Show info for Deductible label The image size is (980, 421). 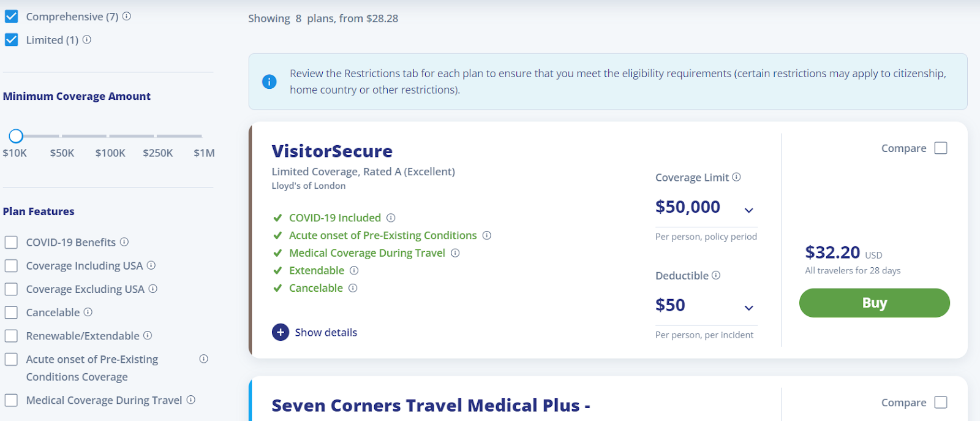pyautogui.click(x=716, y=275)
